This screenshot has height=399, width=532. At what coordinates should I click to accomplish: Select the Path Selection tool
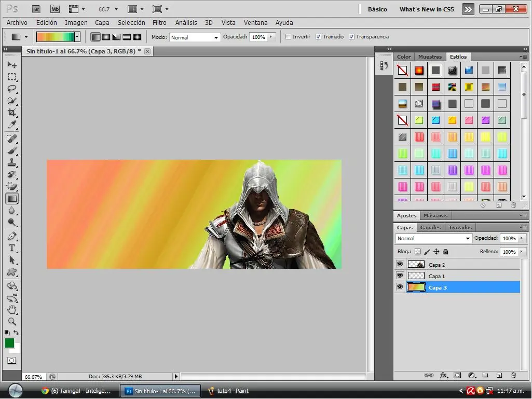coord(12,260)
